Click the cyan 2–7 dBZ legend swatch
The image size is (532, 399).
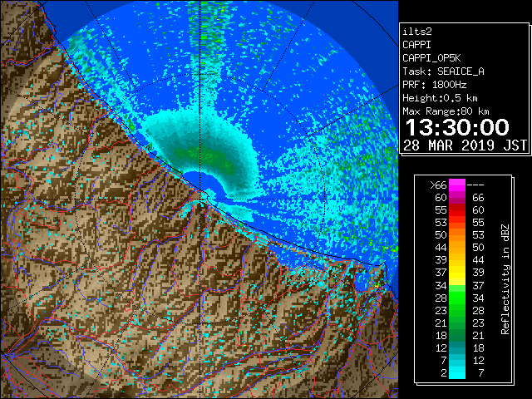click(x=457, y=372)
